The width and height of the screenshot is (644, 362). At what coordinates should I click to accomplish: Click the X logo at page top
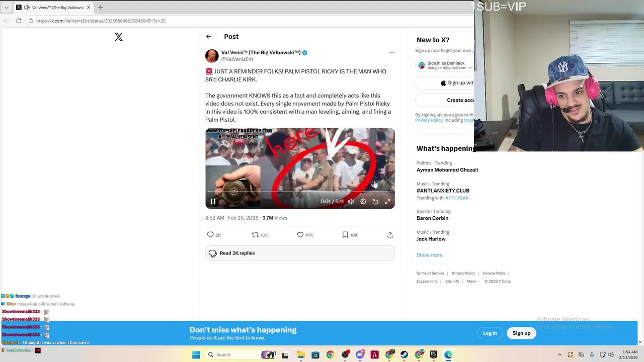point(119,37)
